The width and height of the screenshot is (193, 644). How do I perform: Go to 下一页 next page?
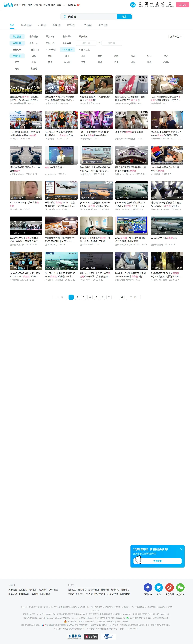(133, 297)
